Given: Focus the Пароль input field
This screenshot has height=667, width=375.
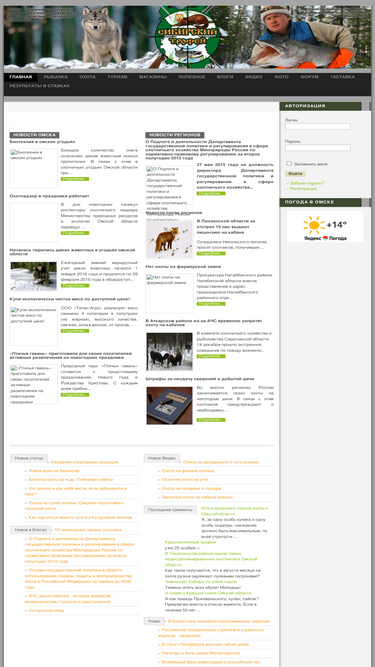Looking at the screenshot, I should click(318, 148).
